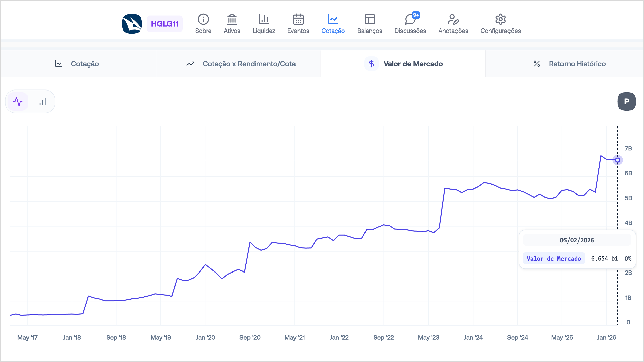The width and height of the screenshot is (644, 362).
Task: Select Valor de Mercado tab
Action: tap(403, 64)
